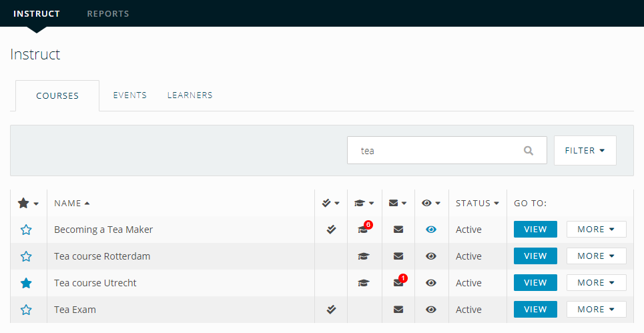The height and width of the screenshot is (333, 644).
Task: Click VIEW for Tea course Utrecht
Action: [x=535, y=283]
